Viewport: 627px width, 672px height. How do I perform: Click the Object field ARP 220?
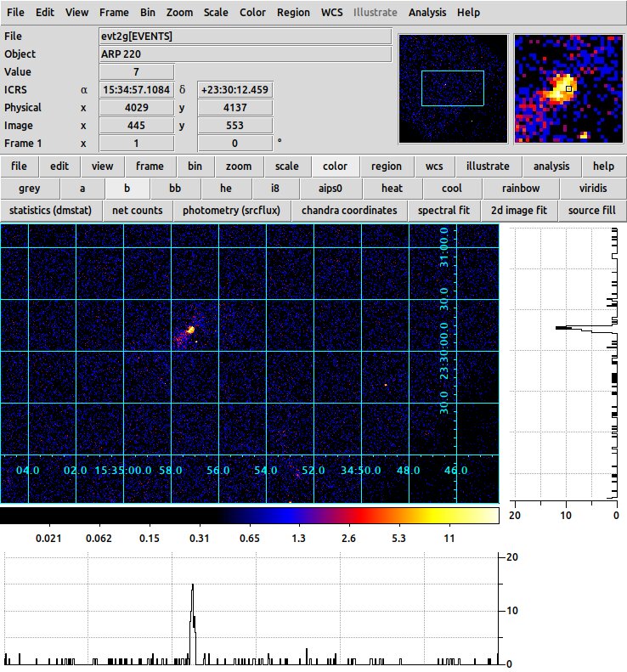tap(246, 54)
